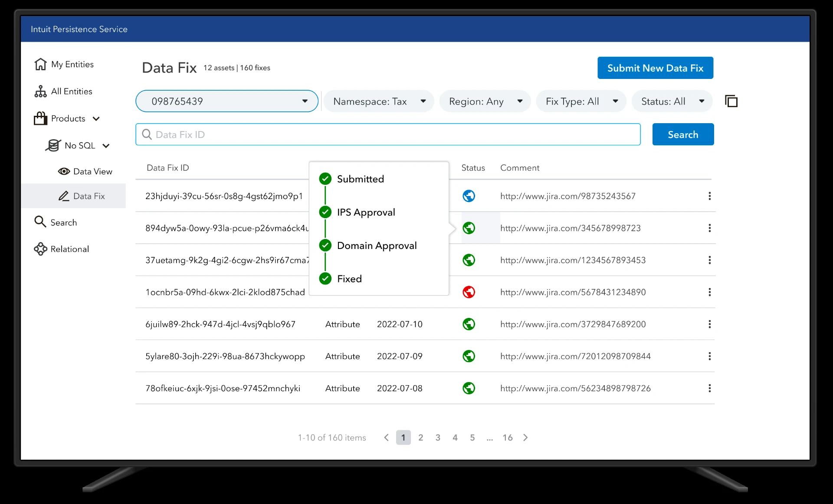Open the Status: All filter
The height and width of the screenshot is (504, 833).
click(x=672, y=101)
